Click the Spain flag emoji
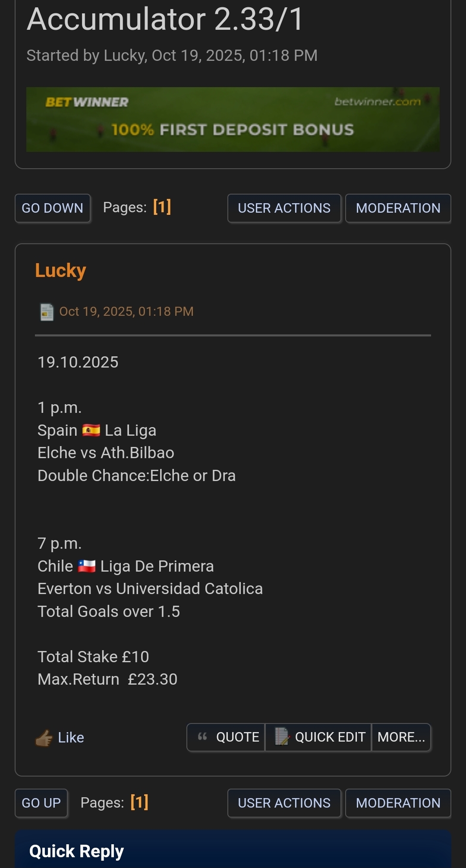Image resolution: width=466 pixels, height=868 pixels. tap(91, 430)
